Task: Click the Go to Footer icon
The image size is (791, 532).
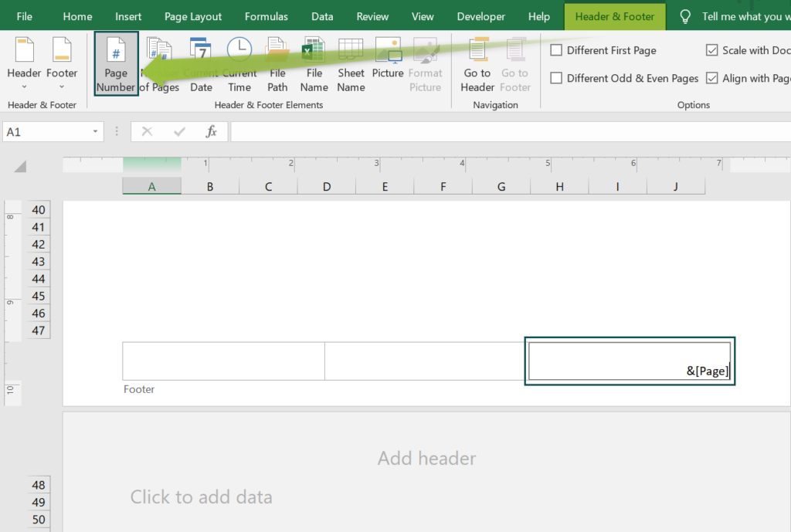Action: (x=515, y=50)
